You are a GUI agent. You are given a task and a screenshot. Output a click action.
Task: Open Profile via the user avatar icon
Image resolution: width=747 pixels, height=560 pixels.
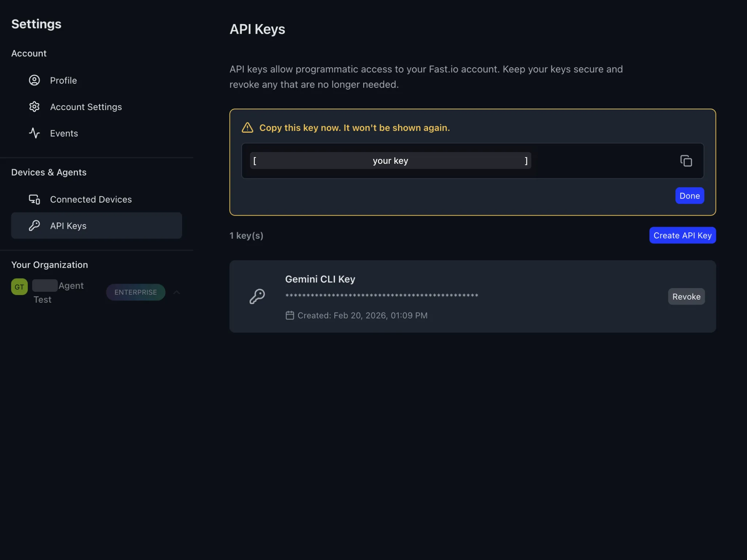(x=34, y=80)
